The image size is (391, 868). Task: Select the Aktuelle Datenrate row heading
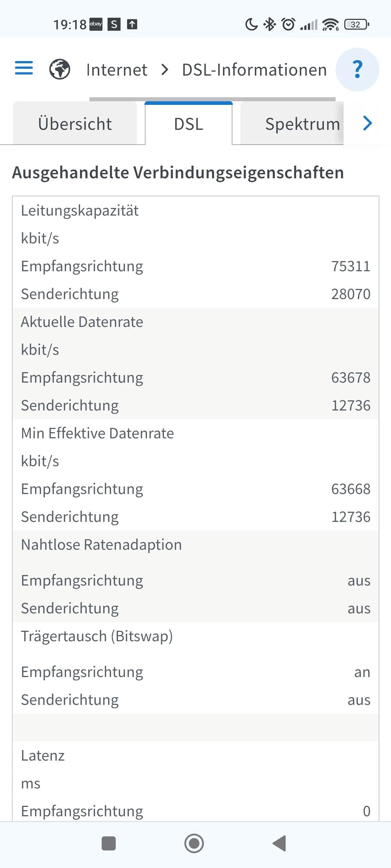[82, 322]
